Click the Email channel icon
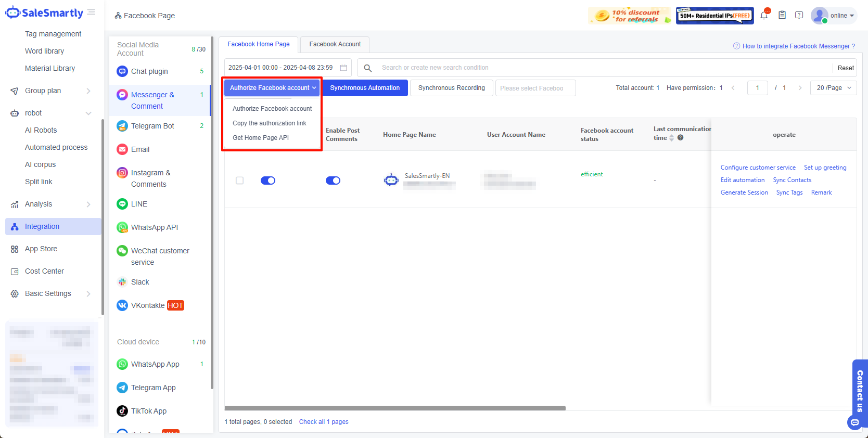Image resolution: width=868 pixels, height=438 pixels. pyautogui.click(x=122, y=149)
